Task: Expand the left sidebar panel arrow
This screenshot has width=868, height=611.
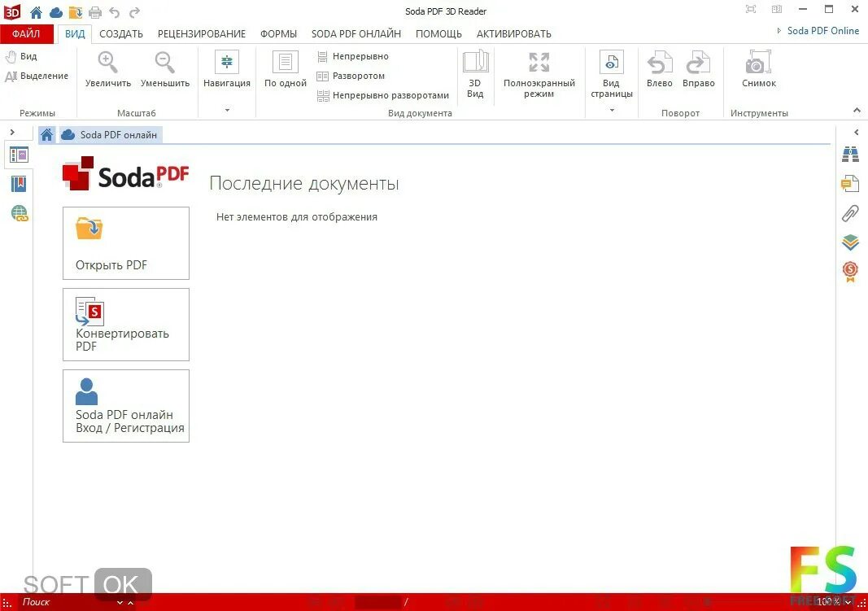Action: [x=12, y=132]
